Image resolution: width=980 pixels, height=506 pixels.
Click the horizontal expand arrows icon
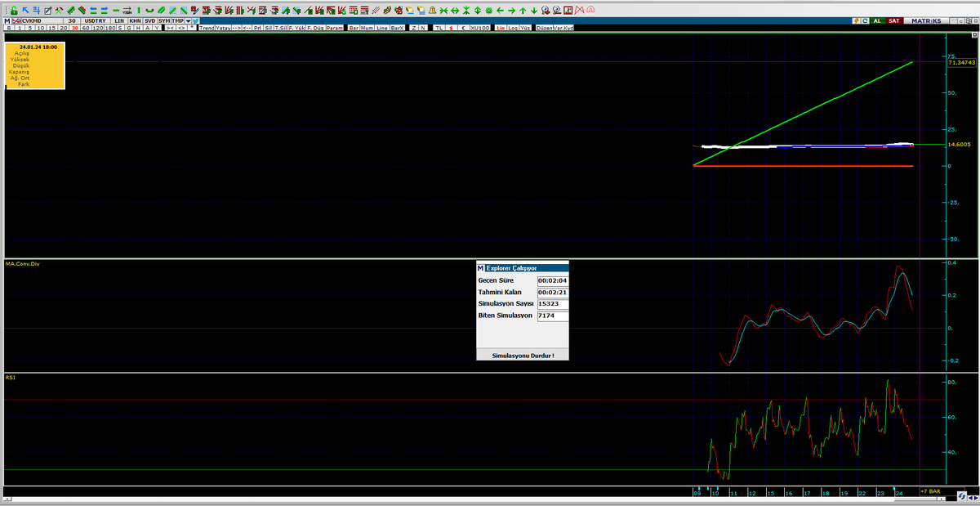pos(455,11)
